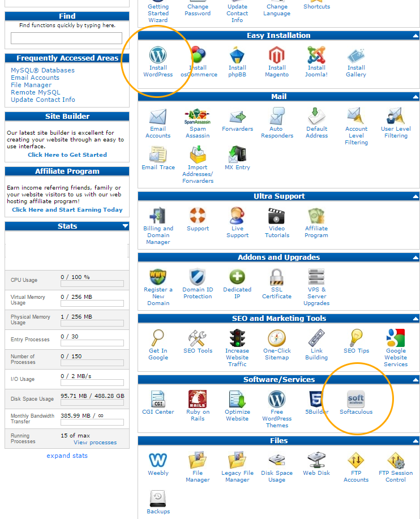Open the Email Trace tool
This screenshot has height=519, width=420.
[x=158, y=155]
